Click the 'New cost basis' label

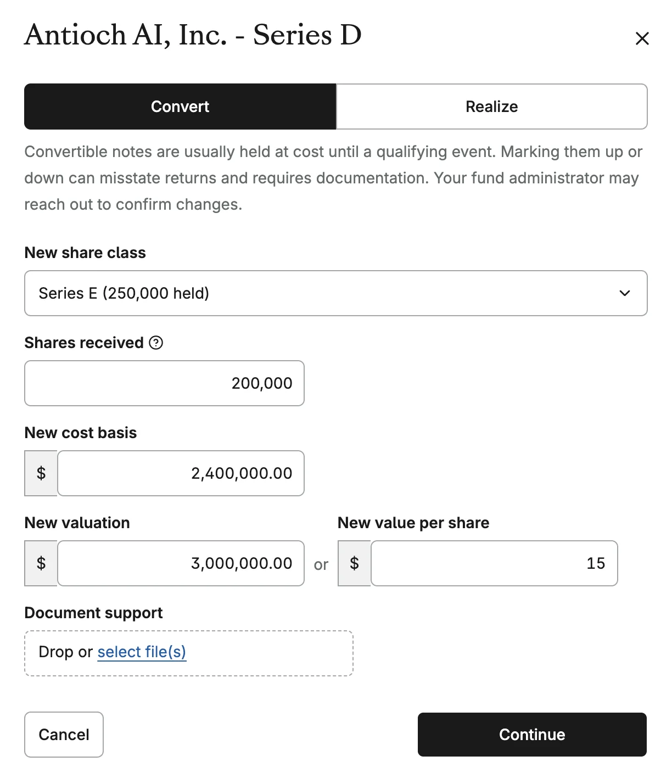point(81,433)
